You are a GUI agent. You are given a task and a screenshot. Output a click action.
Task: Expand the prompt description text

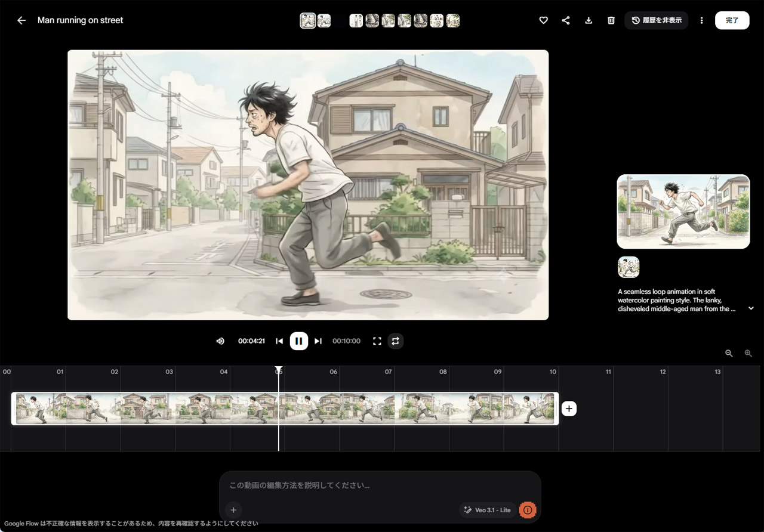[x=751, y=308]
